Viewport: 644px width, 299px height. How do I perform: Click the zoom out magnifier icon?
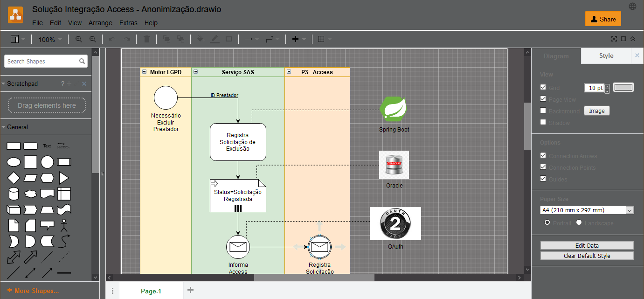(93, 40)
